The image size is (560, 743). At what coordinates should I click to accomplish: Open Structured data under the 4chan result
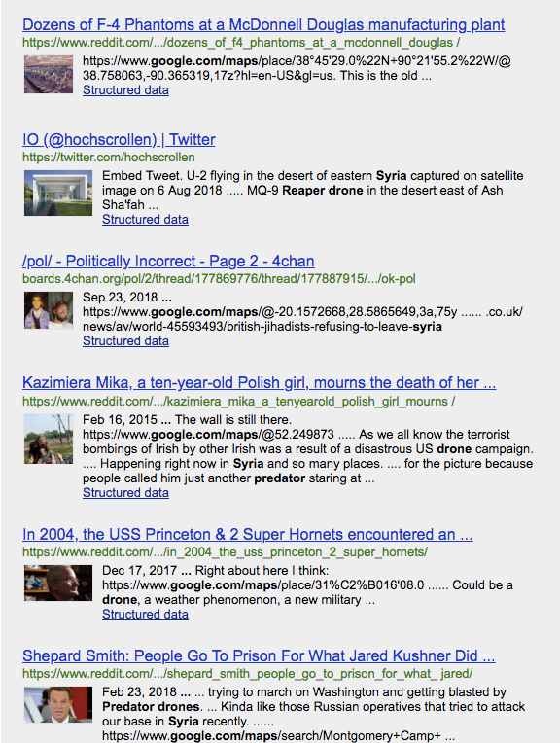[125, 340]
